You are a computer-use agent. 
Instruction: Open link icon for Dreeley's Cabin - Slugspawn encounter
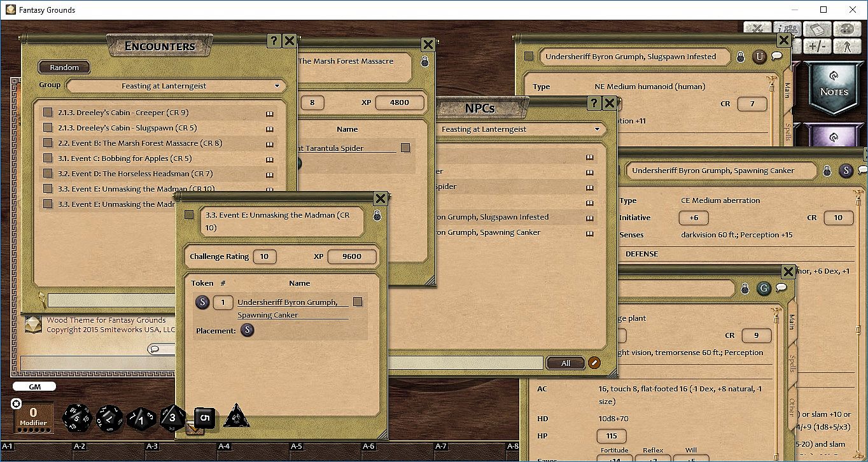[x=269, y=129]
